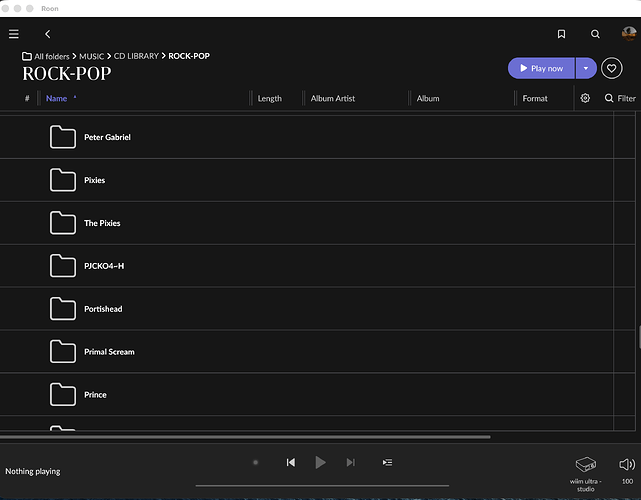Click the # column header
Viewport: 641px width, 500px height.
[x=27, y=99]
